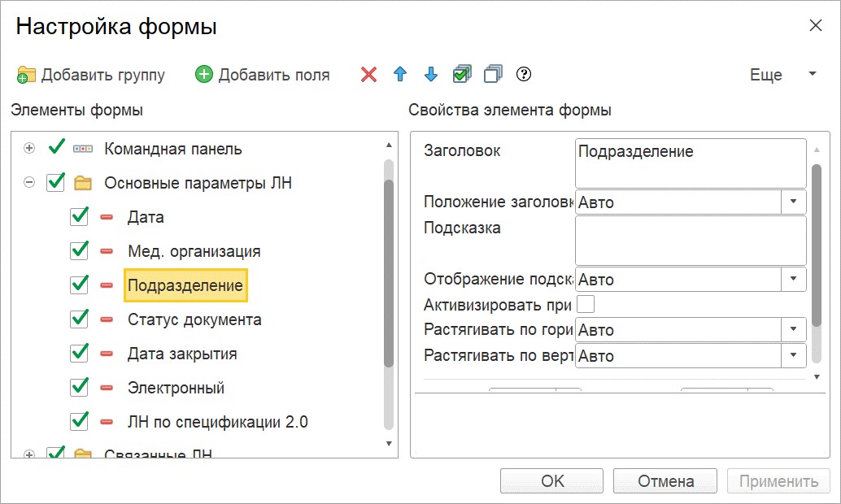Image resolution: width=841 pixels, height=504 pixels.
Task: Toggle the Электронный field checkbox
Action: (x=79, y=388)
